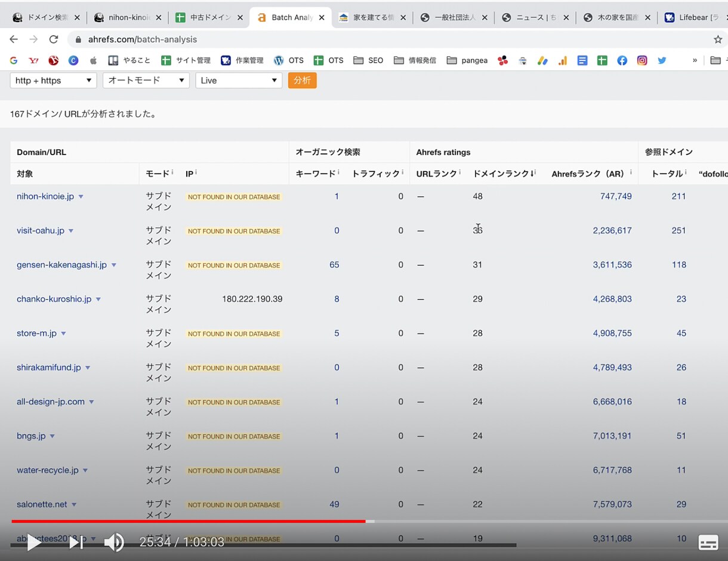Expand the visit-oahu.jp options arrow
This screenshot has width=728, height=561.
tap(71, 231)
